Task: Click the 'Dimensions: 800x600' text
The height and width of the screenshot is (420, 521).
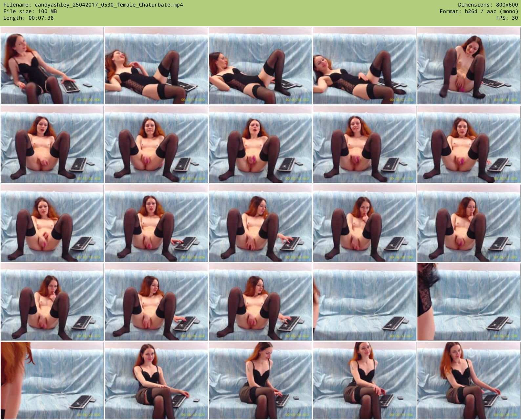Action: [x=488, y=5]
